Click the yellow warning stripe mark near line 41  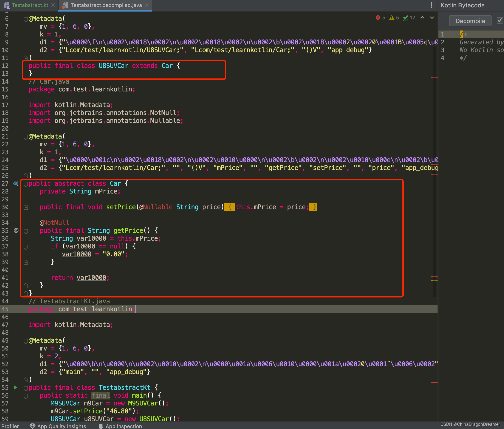pyautogui.click(x=434, y=281)
